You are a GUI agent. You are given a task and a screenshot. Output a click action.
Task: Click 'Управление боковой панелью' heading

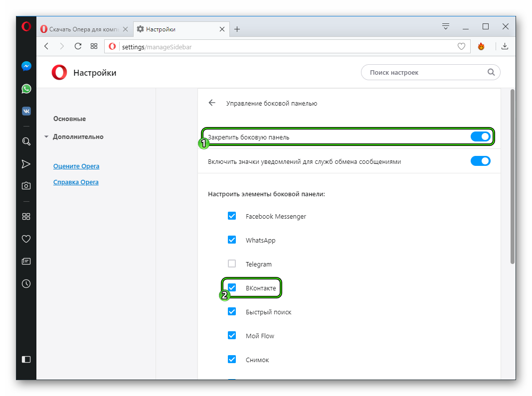tap(272, 104)
